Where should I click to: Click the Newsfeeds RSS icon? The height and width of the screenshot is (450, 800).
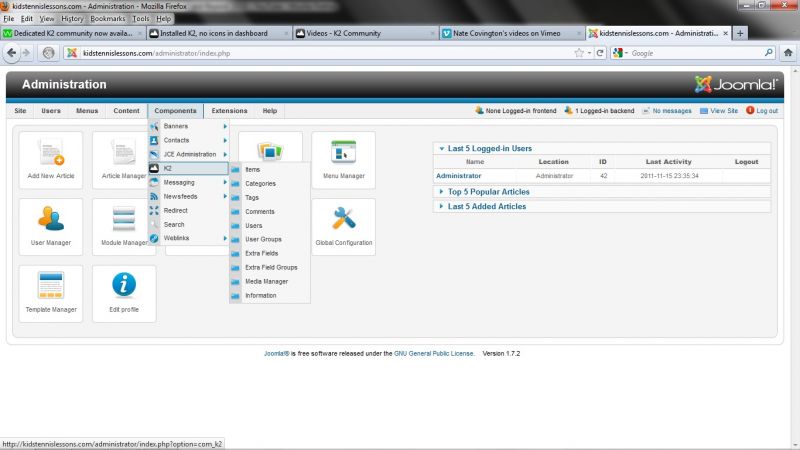154,196
